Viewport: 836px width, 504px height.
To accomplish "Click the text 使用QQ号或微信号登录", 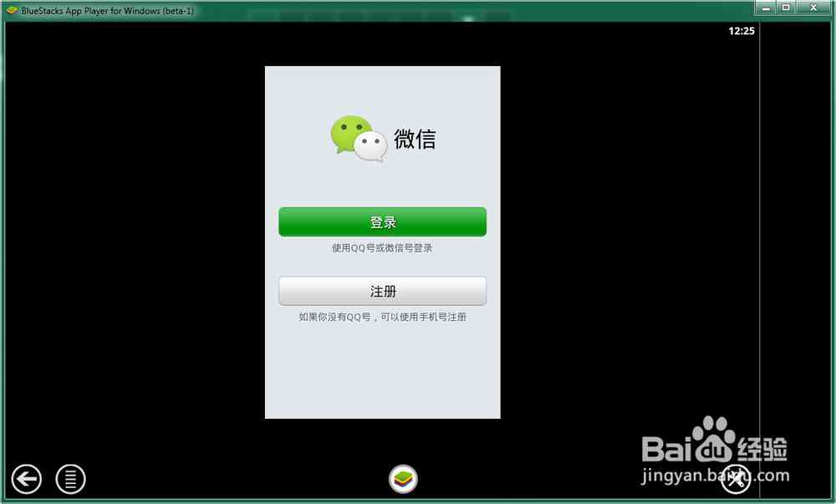I will (x=382, y=247).
